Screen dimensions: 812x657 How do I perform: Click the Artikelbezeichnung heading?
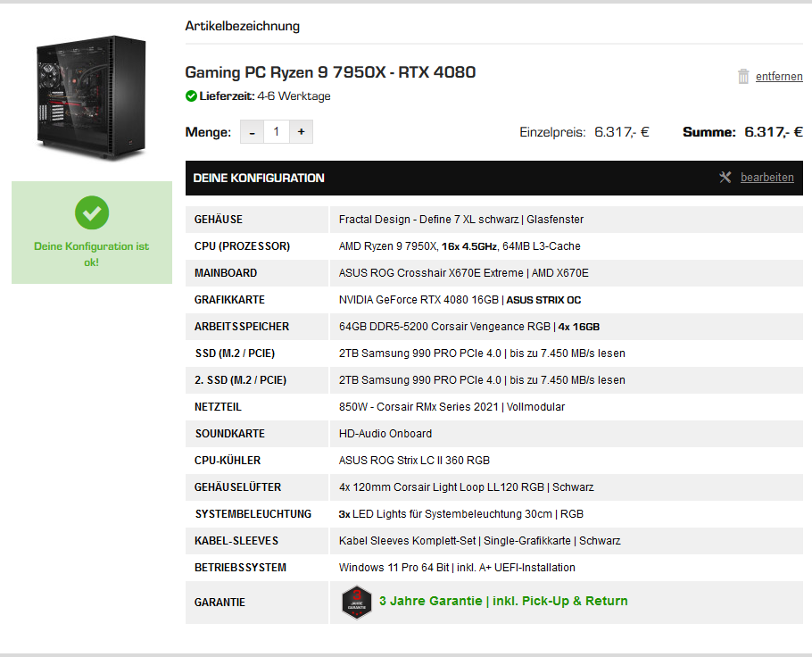(x=243, y=26)
